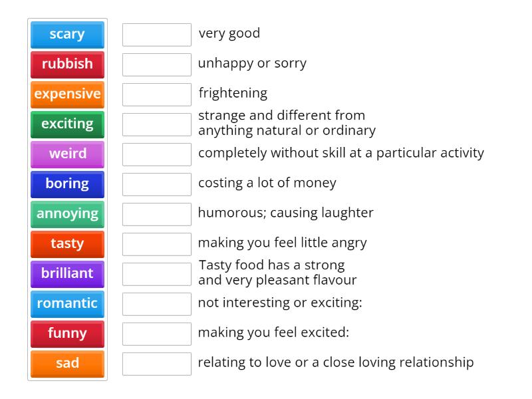532x399 pixels.
Task: Select the box for 'not interesting or exciting'
Action: [157, 304]
